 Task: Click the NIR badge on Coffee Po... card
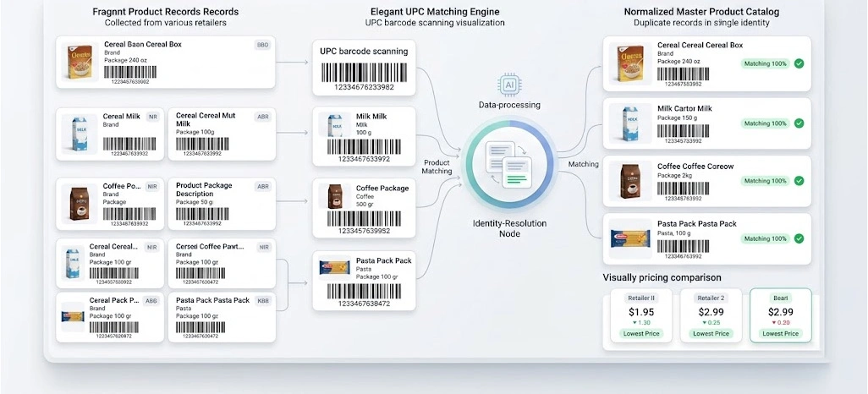[151, 187]
